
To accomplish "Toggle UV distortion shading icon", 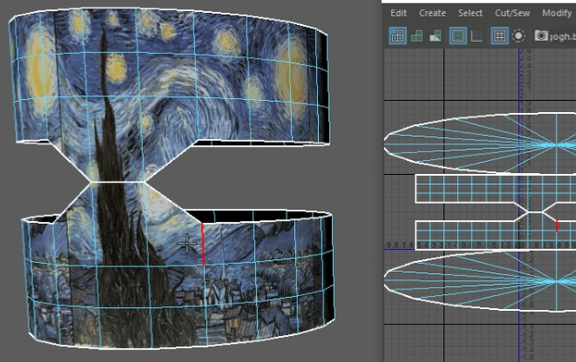I will (x=435, y=36).
